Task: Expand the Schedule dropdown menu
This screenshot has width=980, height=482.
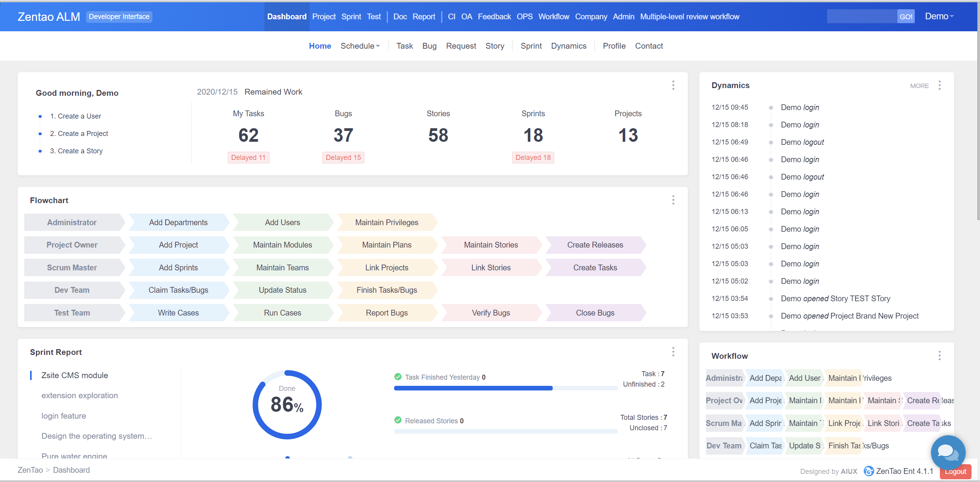Action: [x=360, y=46]
